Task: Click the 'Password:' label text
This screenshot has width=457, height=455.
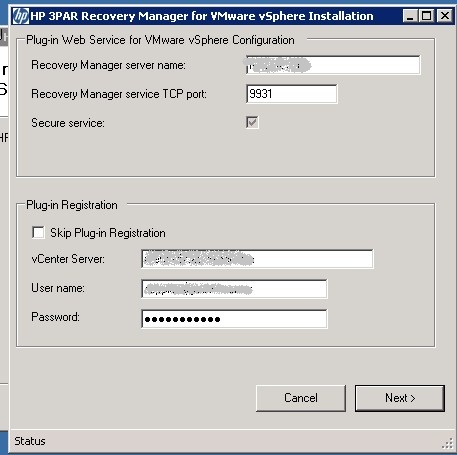Action: point(55,317)
